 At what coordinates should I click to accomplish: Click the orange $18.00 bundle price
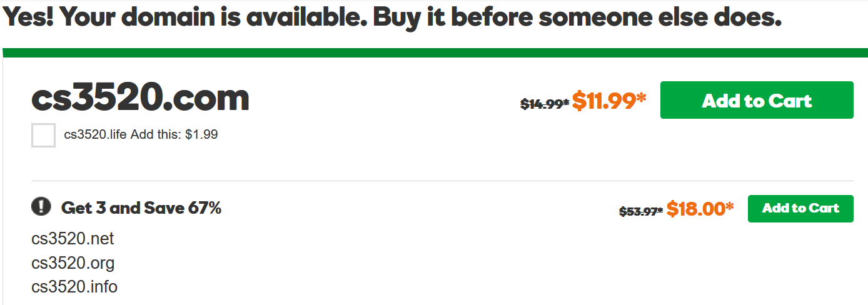pos(695,209)
